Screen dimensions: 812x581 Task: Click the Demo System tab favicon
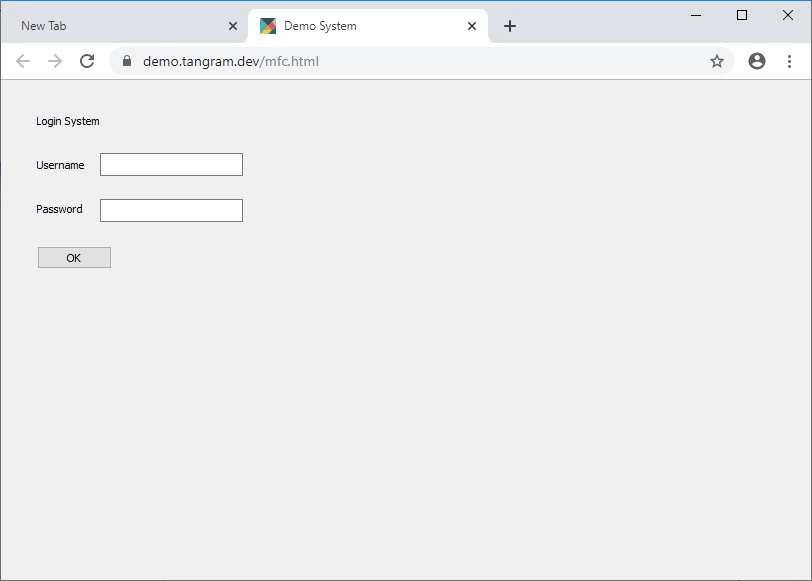click(x=268, y=26)
